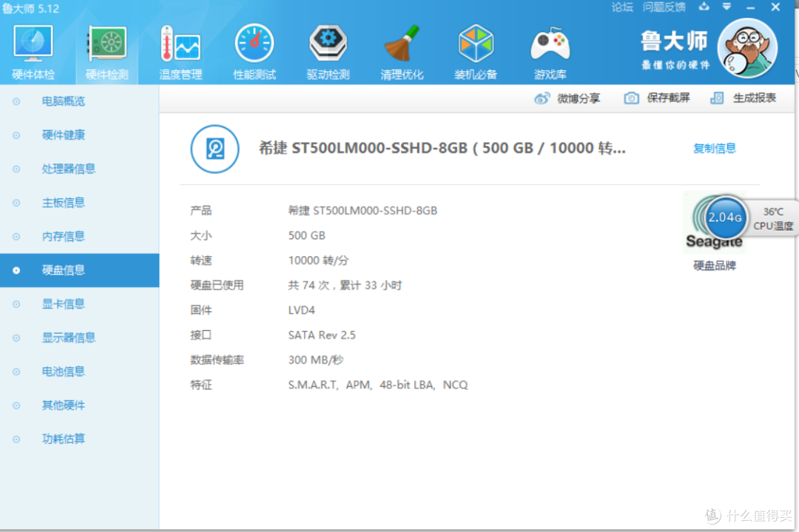Viewport: 799px width, 532px height.
Task: Click the product value 希捷 ST500LM000-SSHD-8GB
Action: click(363, 210)
